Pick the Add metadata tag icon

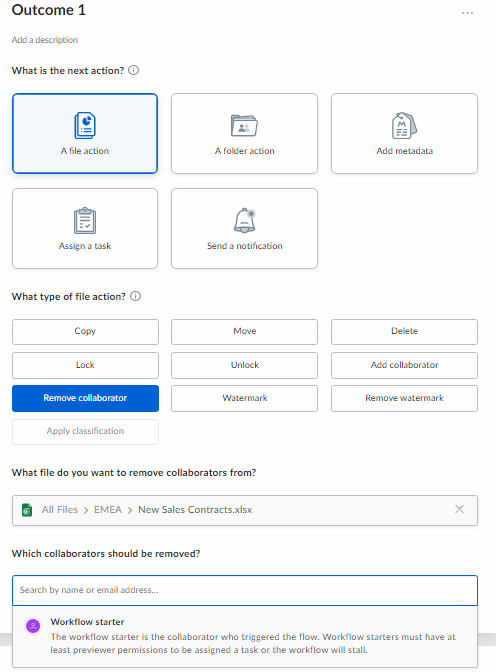[x=404, y=126]
